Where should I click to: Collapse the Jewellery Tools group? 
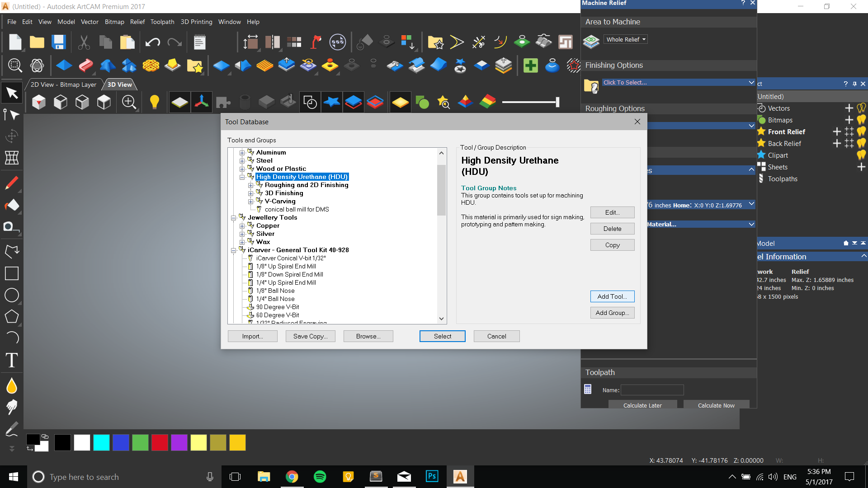click(234, 218)
